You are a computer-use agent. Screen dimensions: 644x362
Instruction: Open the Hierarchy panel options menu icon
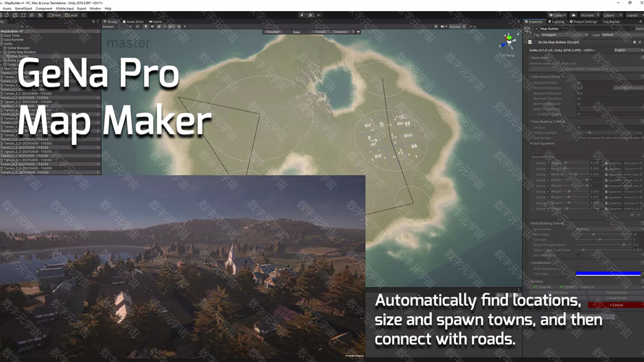pyautogui.click(x=98, y=22)
